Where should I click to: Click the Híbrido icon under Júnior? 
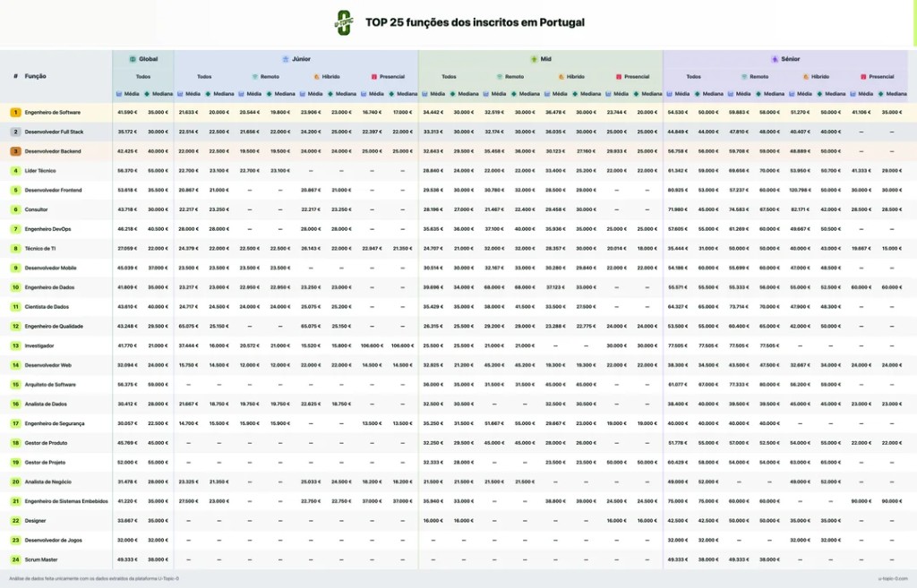point(316,77)
